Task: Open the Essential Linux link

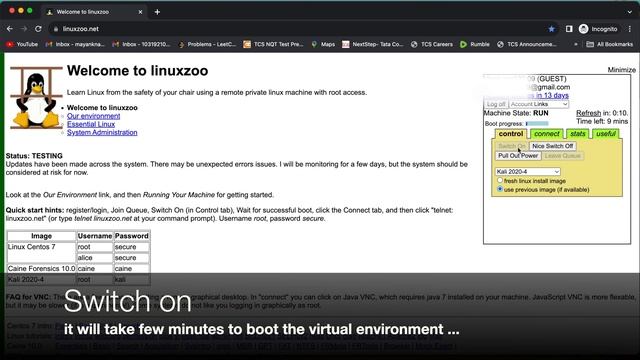Action: pos(91,124)
